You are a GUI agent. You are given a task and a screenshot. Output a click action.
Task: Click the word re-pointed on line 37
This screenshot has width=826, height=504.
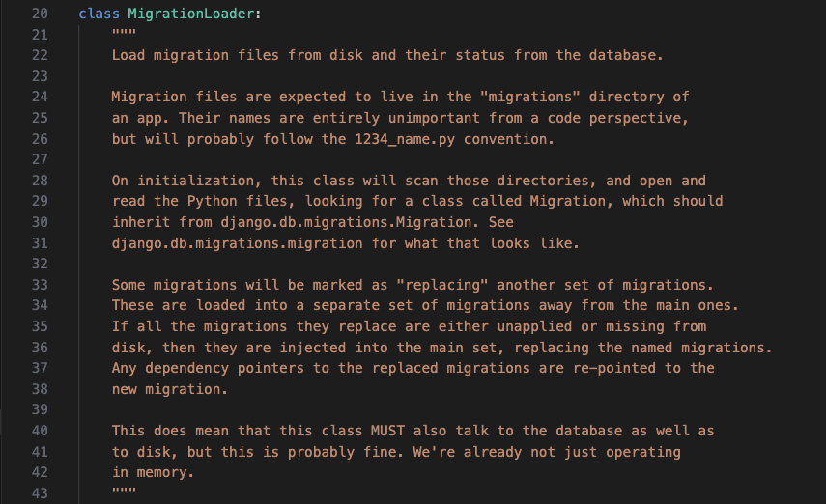614,368
